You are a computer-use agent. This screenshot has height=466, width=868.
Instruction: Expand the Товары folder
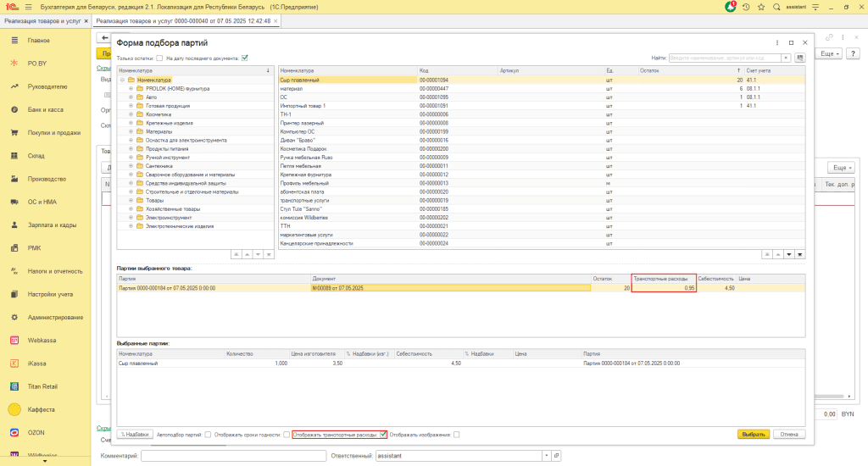click(x=131, y=200)
